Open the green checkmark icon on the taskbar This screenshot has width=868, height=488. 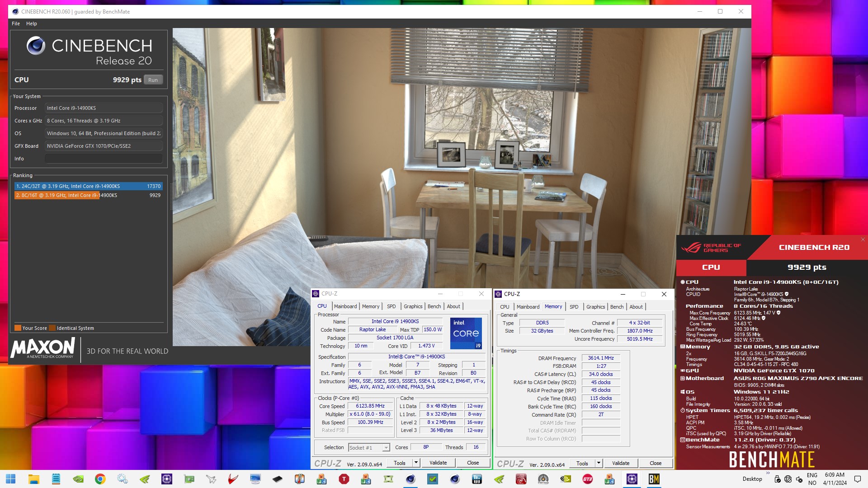coord(433,479)
